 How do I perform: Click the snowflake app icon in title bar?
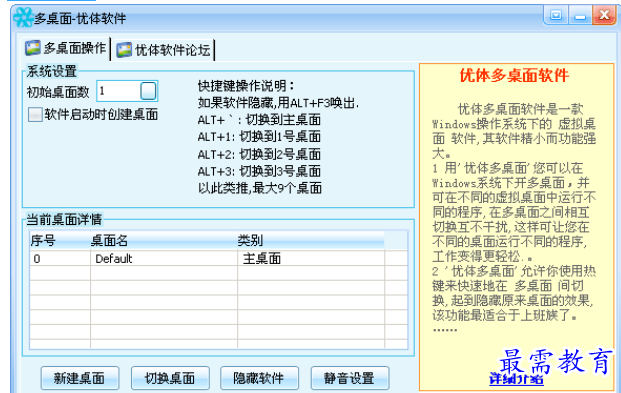point(23,17)
